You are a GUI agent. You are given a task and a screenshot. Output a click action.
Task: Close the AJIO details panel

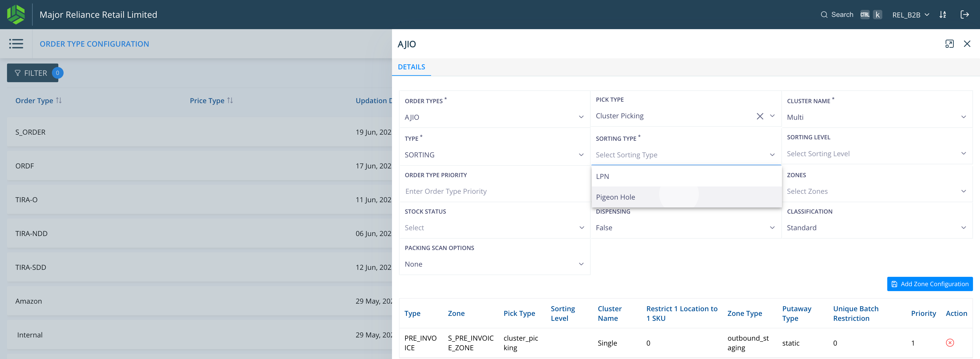coord(967,44)
